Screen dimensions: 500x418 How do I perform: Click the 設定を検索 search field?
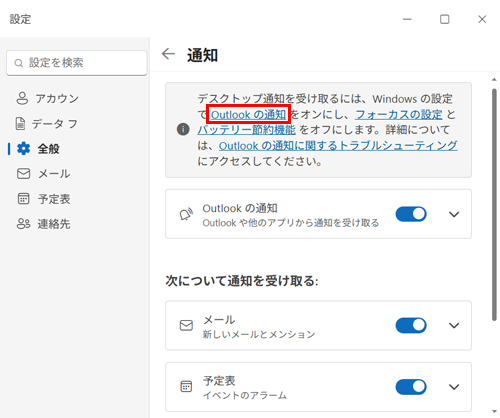77,63
